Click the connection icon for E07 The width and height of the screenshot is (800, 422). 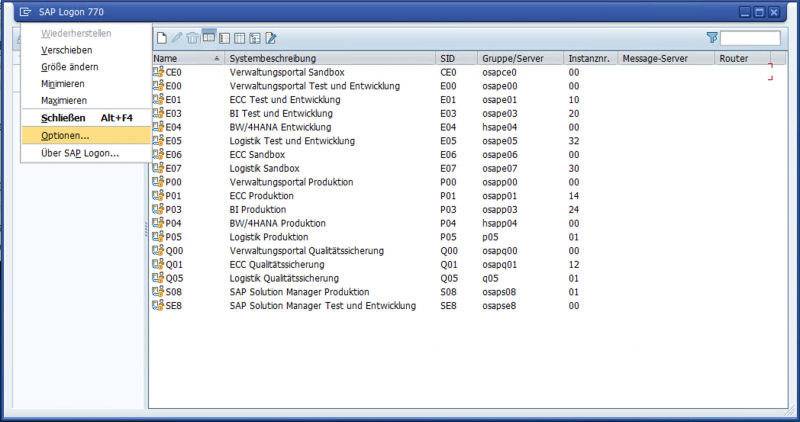[x=158, y=168]
